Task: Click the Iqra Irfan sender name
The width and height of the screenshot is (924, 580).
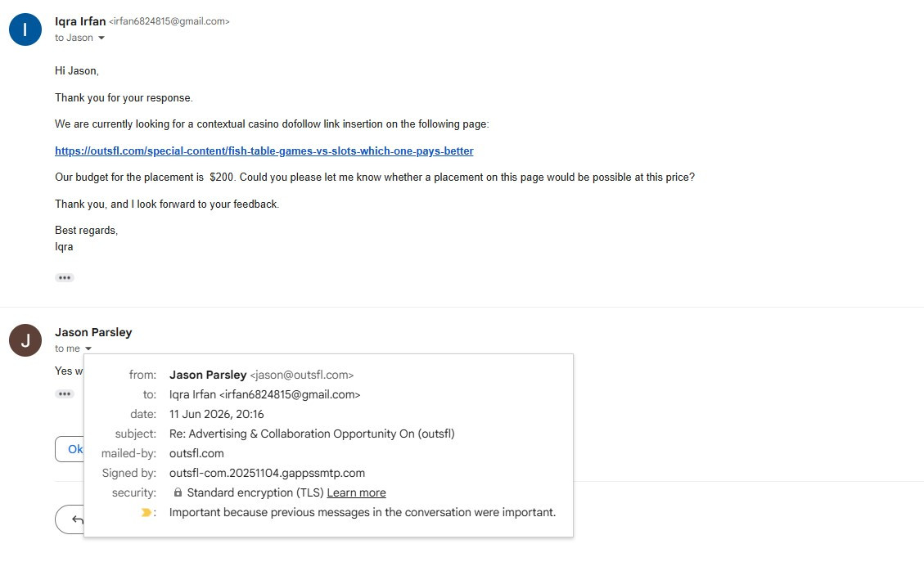Action: [80, 21]
